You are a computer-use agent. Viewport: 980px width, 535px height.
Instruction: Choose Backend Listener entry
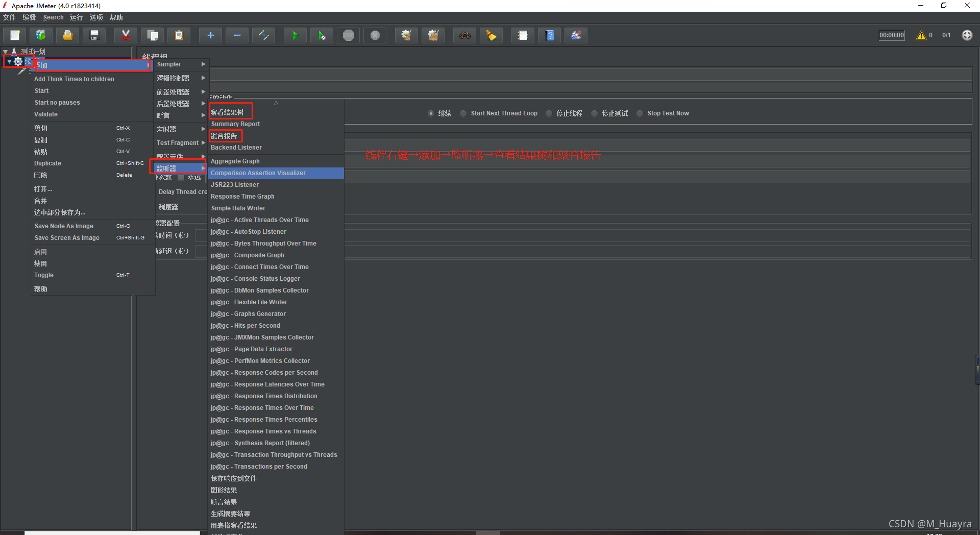(276, 148)
